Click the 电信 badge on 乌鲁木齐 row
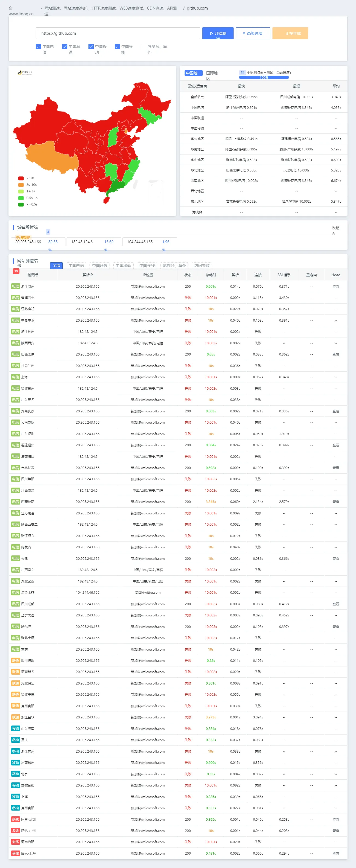Screen dimensions: 356x868 pyautogui.click(x=16, y=592)
